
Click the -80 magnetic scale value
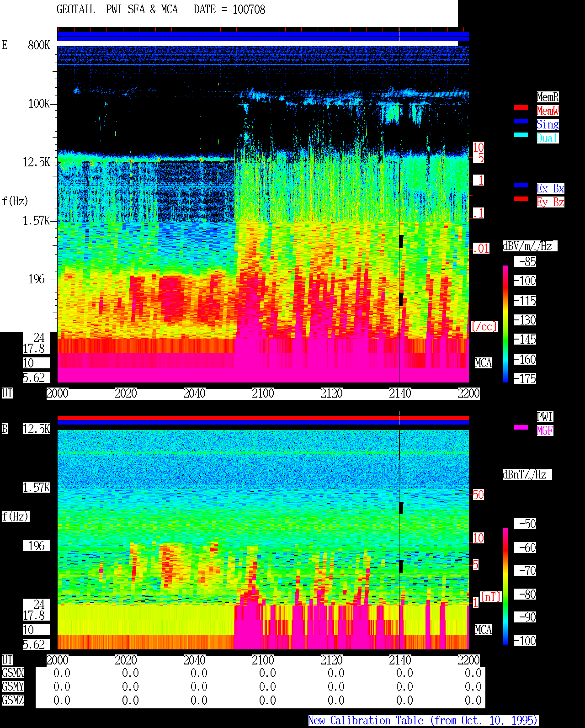click(526, 595)
